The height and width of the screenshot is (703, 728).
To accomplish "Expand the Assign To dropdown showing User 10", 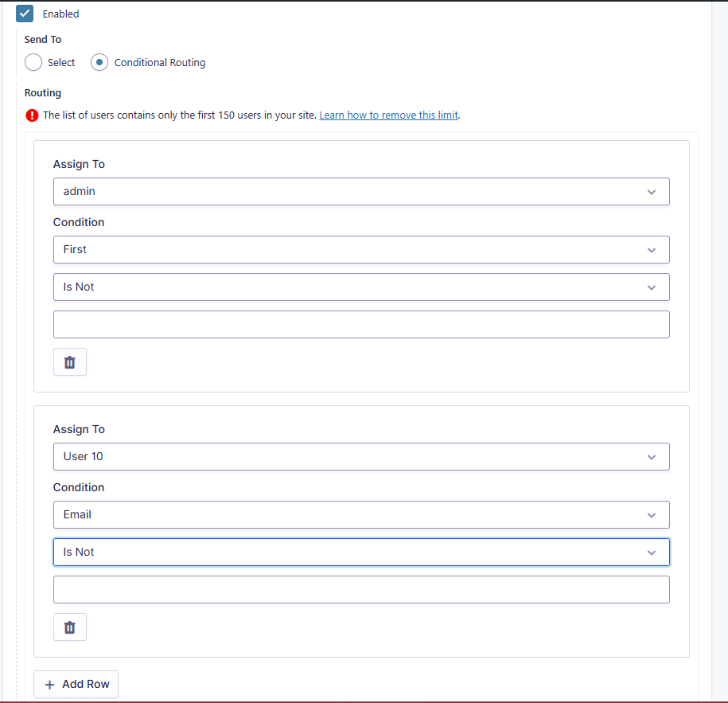I will [x=360, y=457].
